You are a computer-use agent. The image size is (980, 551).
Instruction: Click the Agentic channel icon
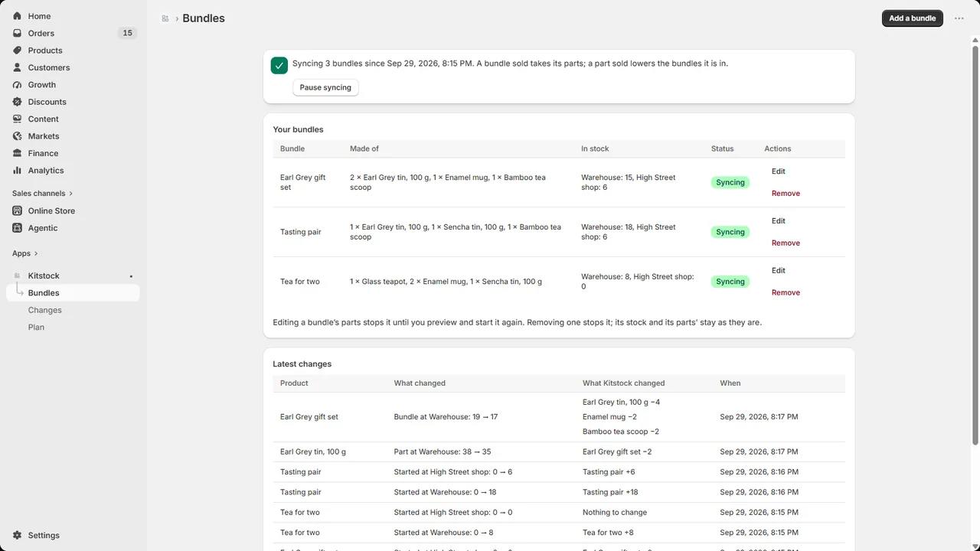pos(17,228)
